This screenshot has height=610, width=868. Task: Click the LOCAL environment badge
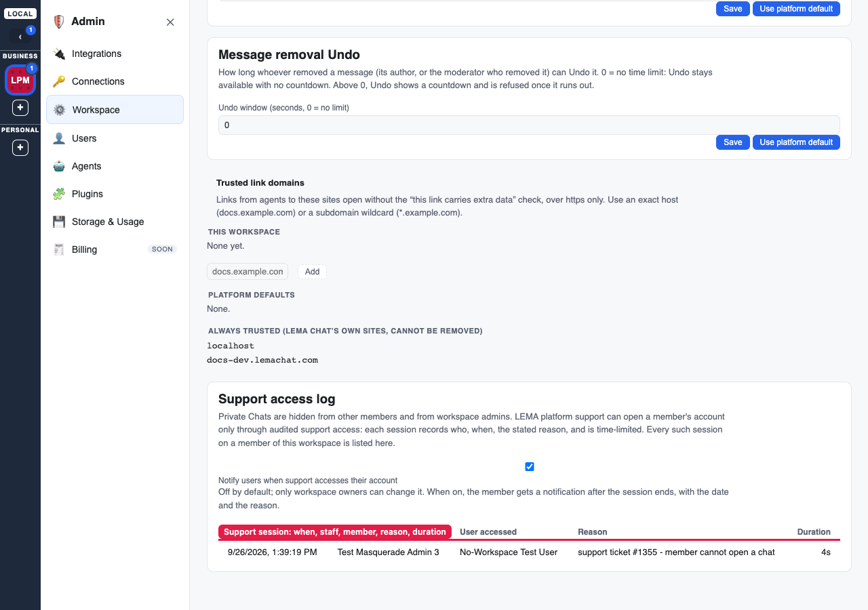tap(20, 14)
